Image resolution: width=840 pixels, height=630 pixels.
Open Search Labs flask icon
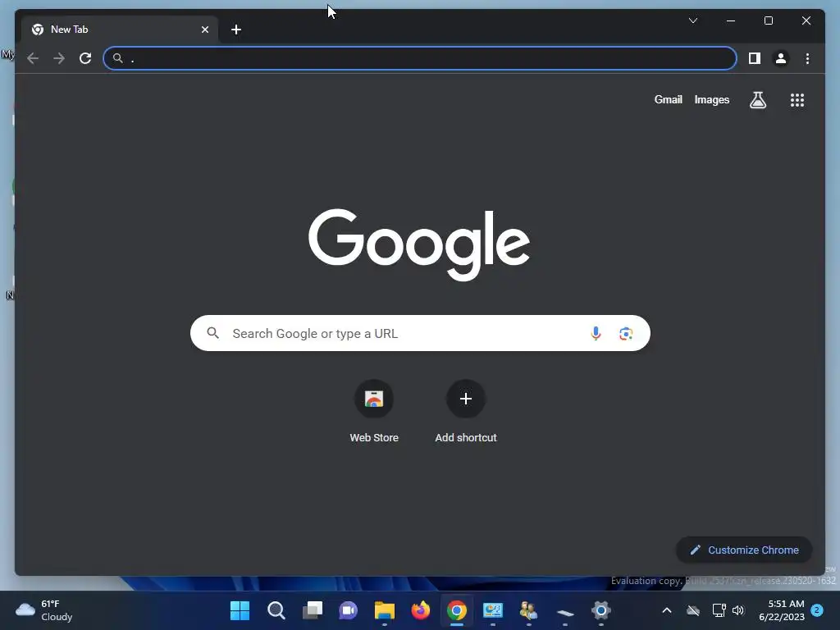click(757, 99)
